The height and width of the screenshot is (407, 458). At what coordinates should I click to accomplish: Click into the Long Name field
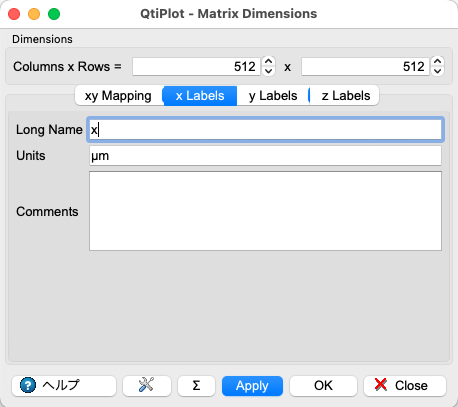pyautogui.click(x=265, y=129)
